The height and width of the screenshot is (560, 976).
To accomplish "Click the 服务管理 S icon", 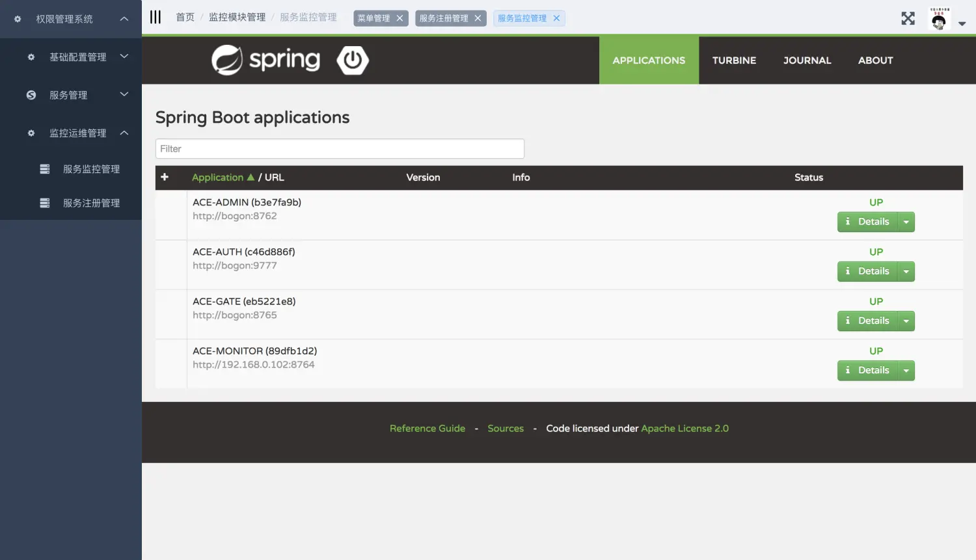I will click(31, 95).
